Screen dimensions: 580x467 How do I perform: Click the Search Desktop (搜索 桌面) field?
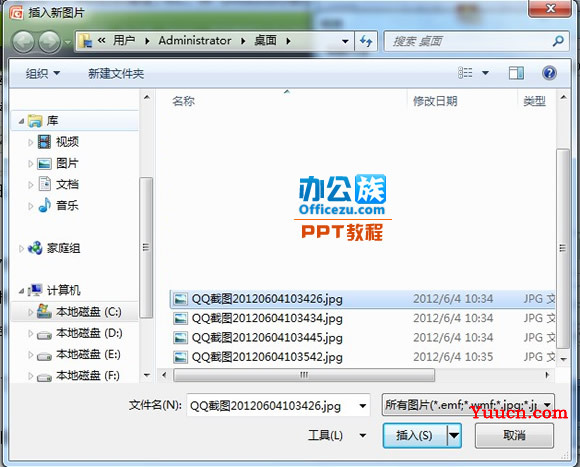(x=476, y=41)
